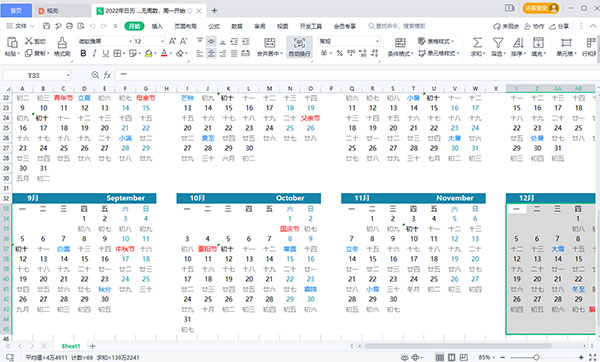Switch to the Developer Tools tab

[311, 26]
